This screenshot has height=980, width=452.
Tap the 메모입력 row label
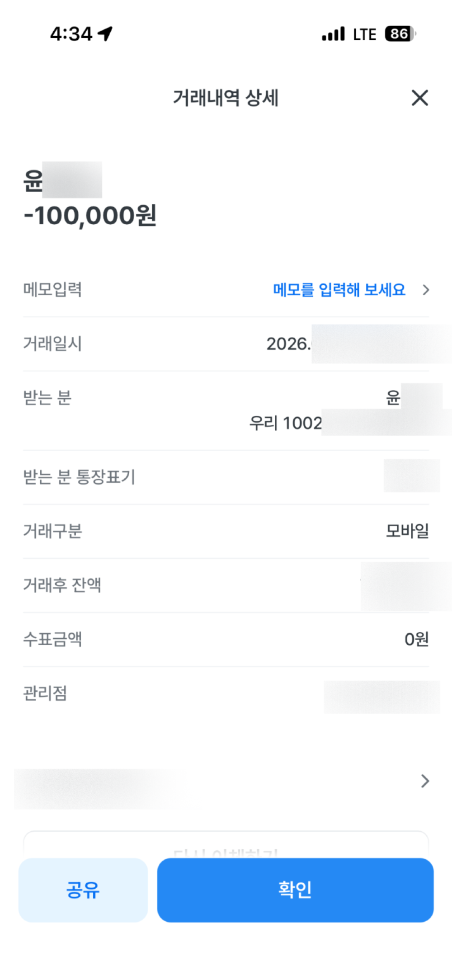pos(52,290)
